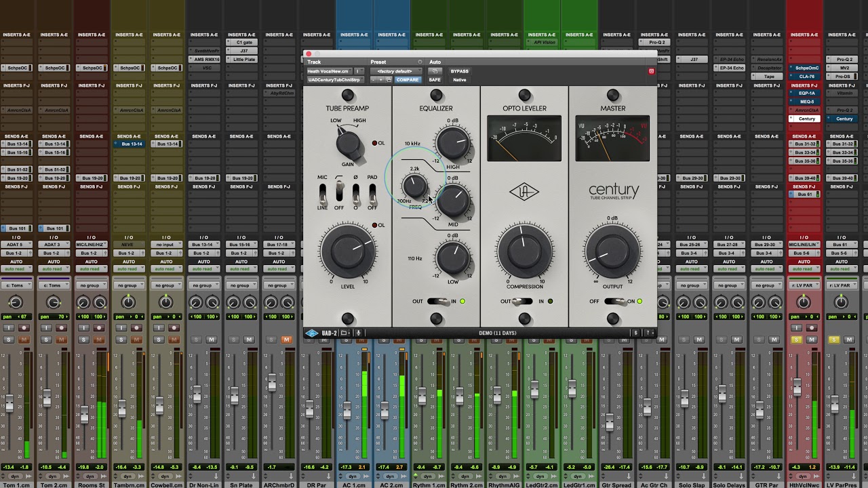Toggle the PAD switch
The width and height of the screenshot is (868, 488).
372,192
